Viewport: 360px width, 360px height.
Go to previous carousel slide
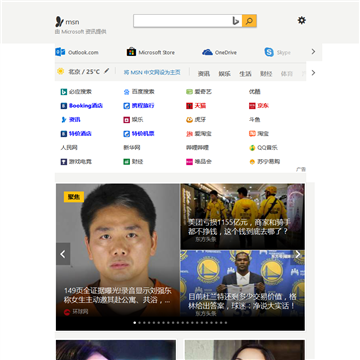[63, 254]
